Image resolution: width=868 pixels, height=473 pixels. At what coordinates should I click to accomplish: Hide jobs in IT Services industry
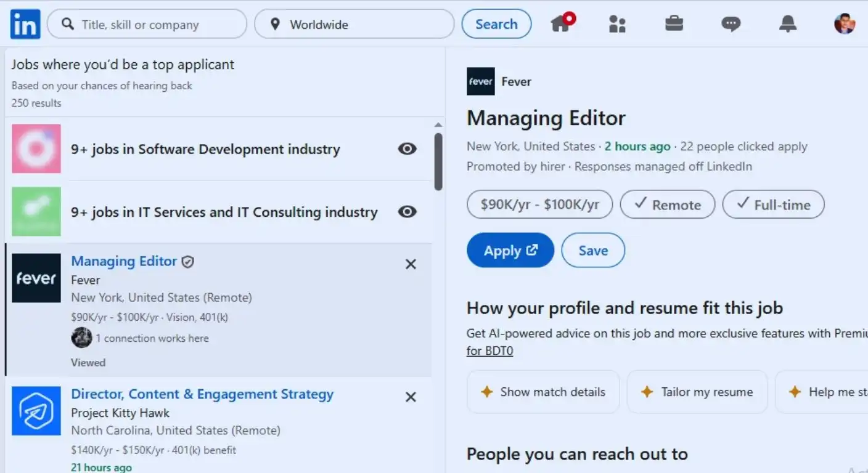point(407,211)
